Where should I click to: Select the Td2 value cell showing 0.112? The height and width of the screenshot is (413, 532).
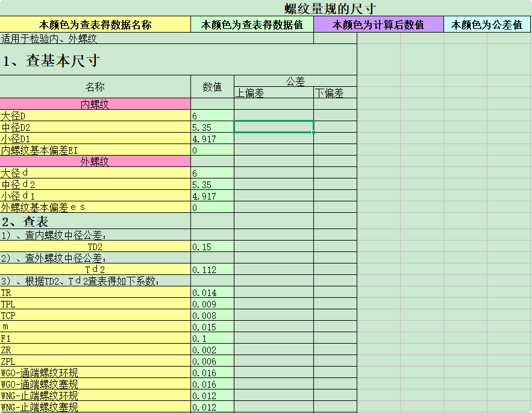212,270
